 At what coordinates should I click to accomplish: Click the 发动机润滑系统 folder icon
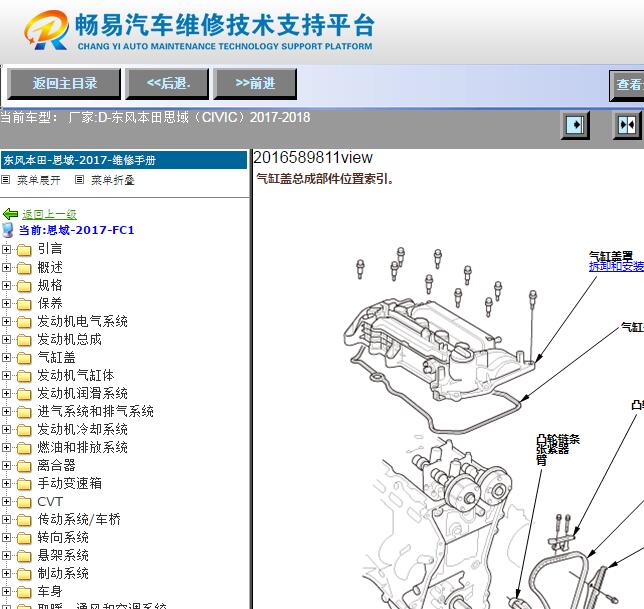[24, 394]
